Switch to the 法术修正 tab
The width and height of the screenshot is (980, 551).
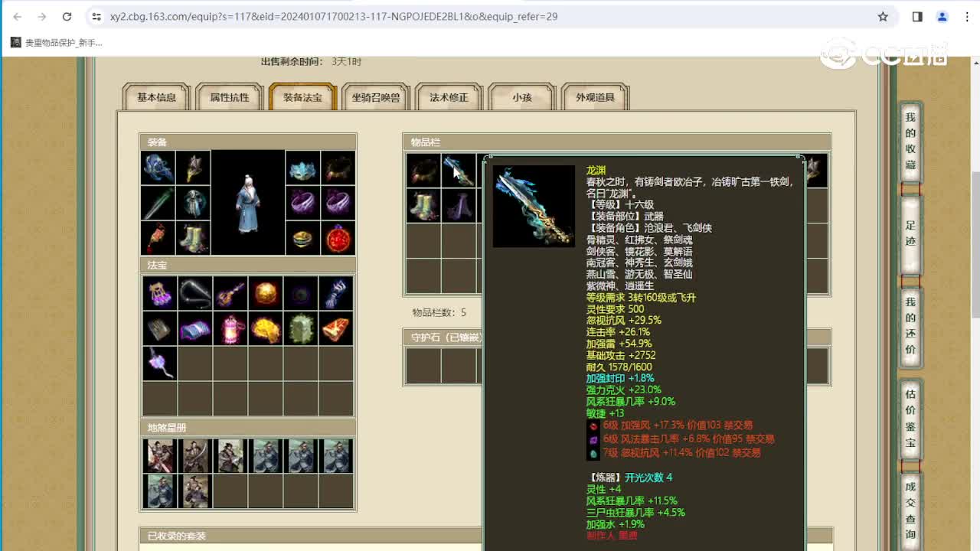click(449, 97)
